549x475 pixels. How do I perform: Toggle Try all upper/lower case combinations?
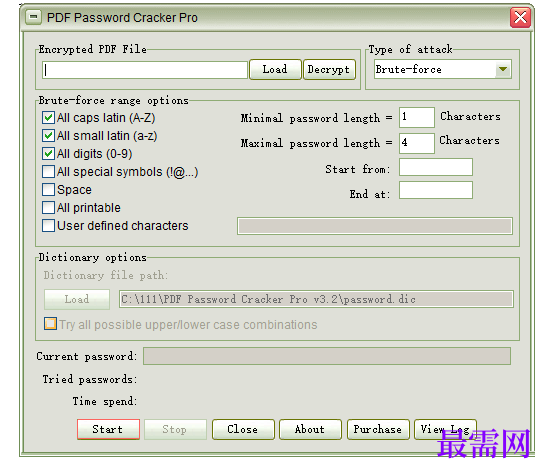[x=50, y=324]
